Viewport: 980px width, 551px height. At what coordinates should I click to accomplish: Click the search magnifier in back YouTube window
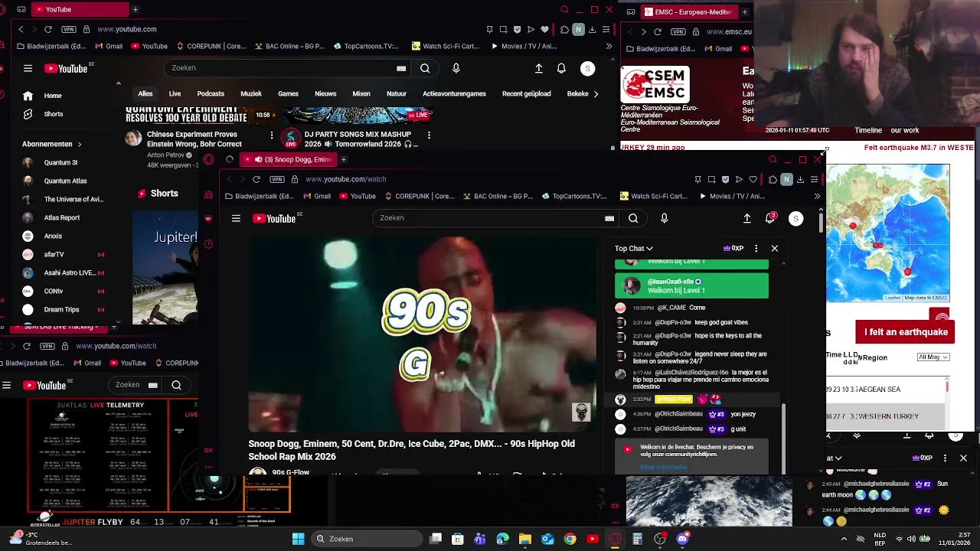[x=425, y=68]
